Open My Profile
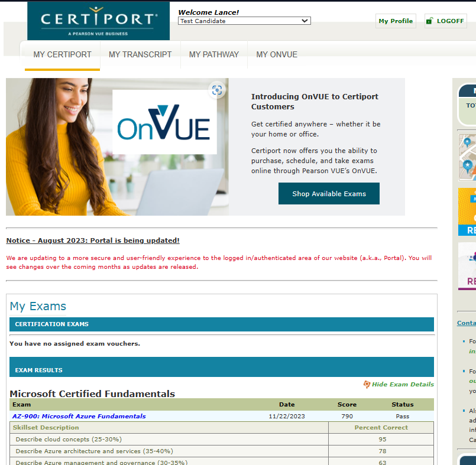This screenshot has height=465, width=476. pyautogui.click(x=396, y=21)
